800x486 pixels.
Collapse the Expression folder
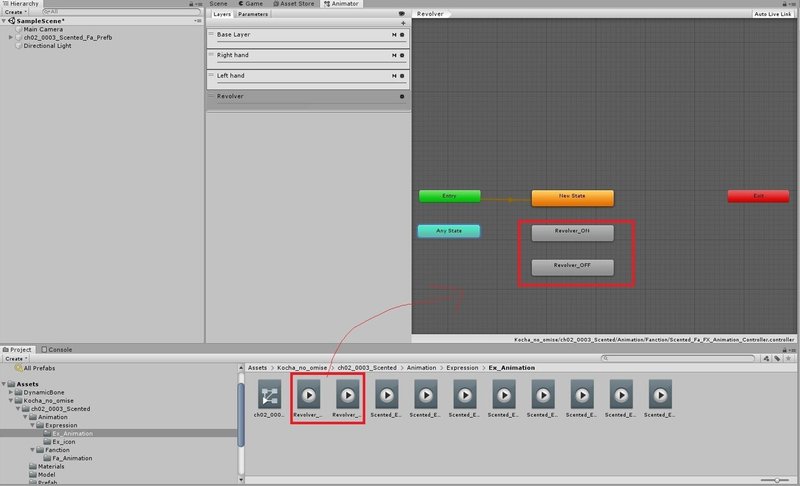point(33,425)
